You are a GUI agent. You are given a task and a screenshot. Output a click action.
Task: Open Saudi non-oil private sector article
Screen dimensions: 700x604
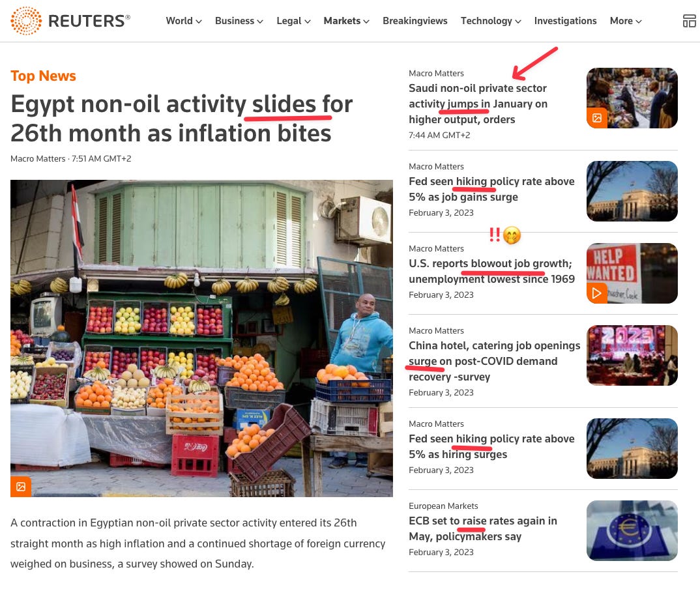pos(478,104)
